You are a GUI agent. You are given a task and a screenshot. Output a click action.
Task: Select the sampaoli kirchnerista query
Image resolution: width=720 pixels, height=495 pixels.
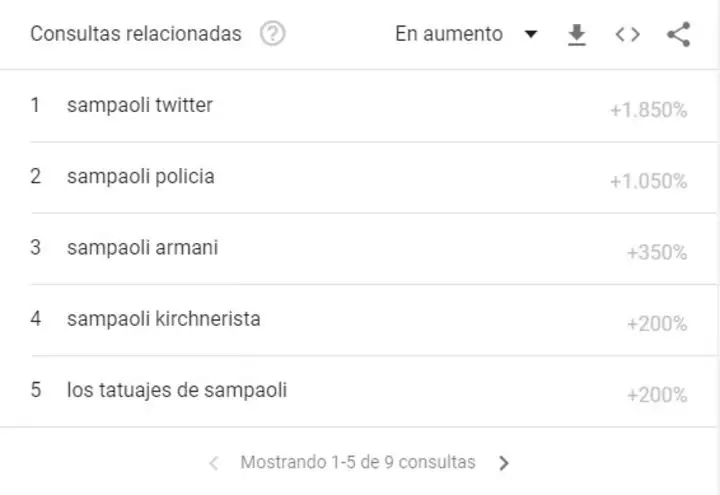point(163,319)
